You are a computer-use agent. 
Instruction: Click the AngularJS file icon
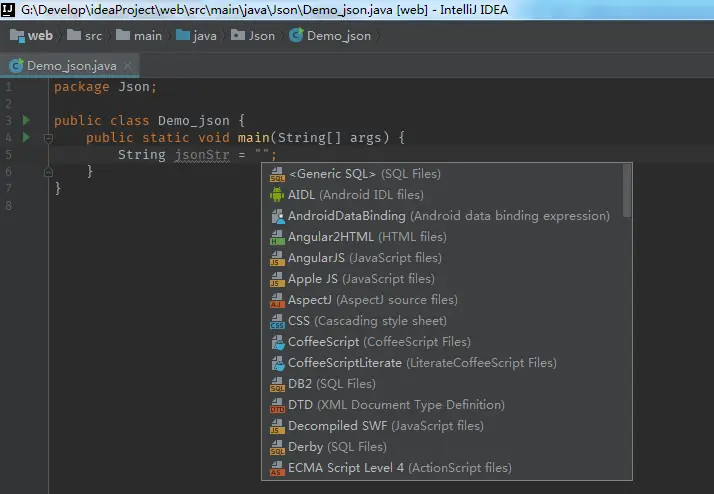277,258
